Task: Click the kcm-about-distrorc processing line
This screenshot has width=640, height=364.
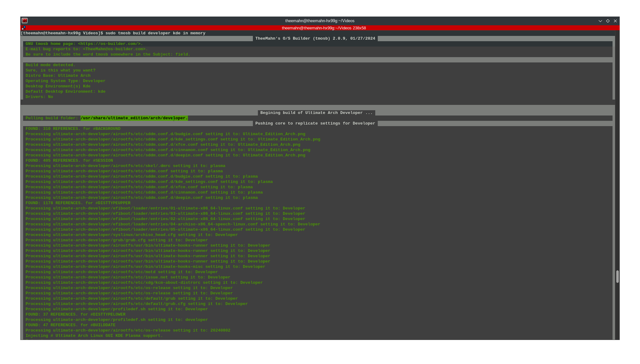Action: tap(144, 283)
